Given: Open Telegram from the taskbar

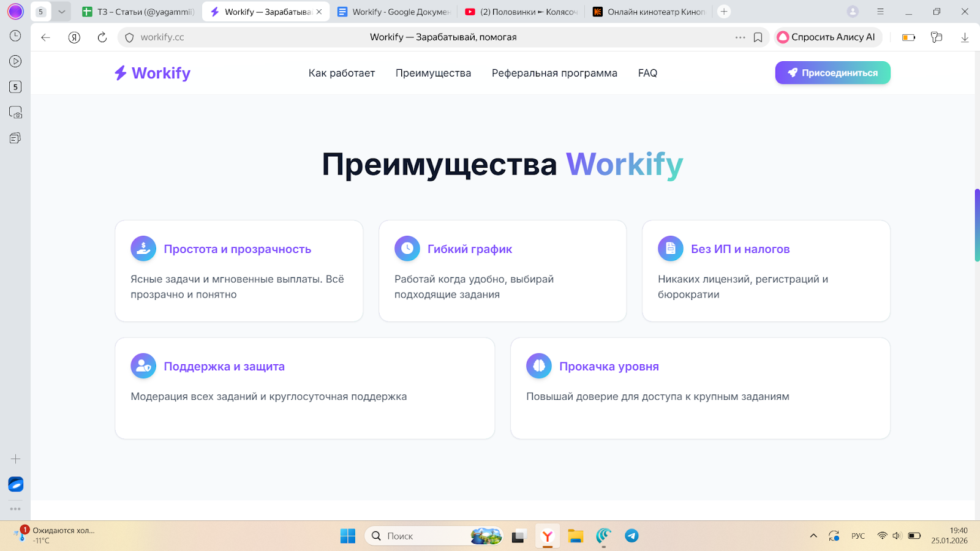Looking at the screenshot, I should (631, 536).
